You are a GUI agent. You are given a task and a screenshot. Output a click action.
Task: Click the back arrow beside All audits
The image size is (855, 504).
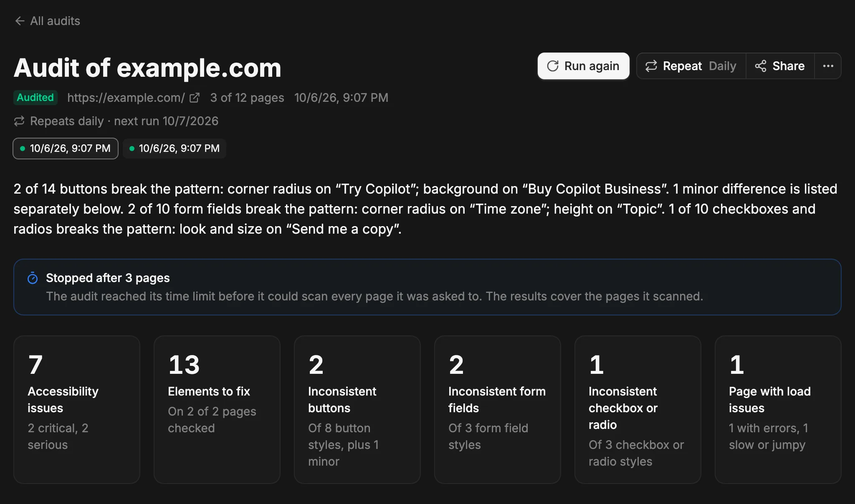(x=20, y=21)
